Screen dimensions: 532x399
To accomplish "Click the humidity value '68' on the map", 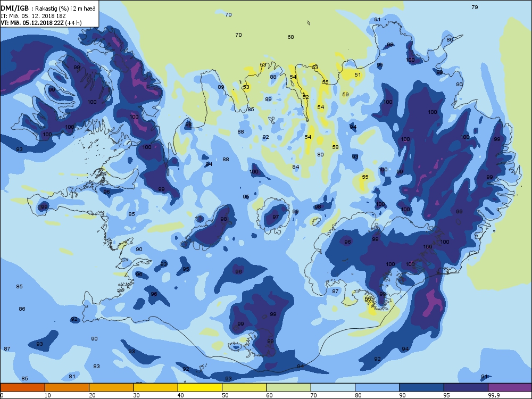I will pos(290,37).
